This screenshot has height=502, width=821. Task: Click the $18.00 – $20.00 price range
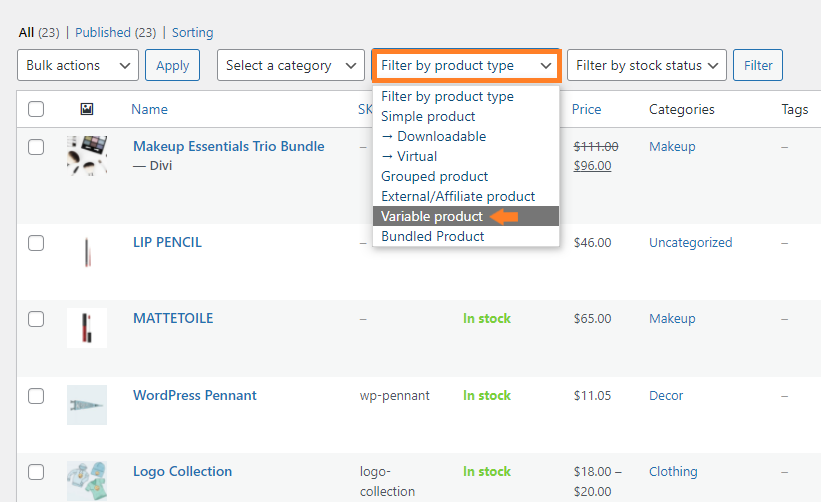(x=597, y=481)
